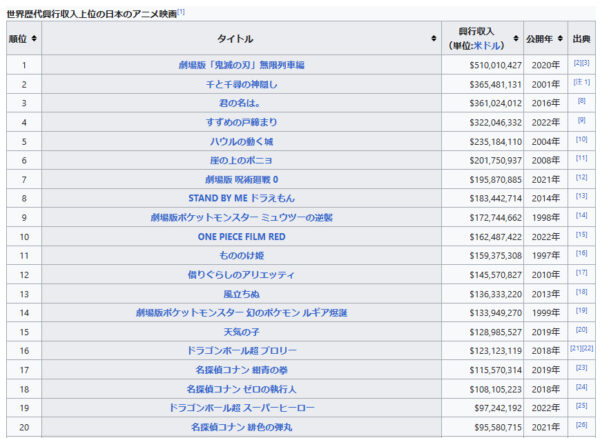Open ドラゴンボール超 スーパーヒーロー link
The width and height of the screenshot is (600, 438).
[241, 408]
